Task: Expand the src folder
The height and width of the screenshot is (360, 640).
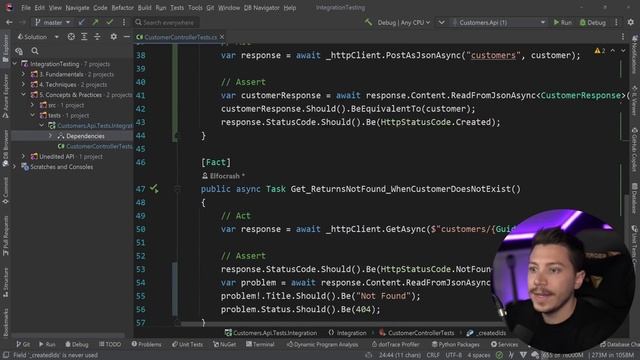Action: (33, 105)
